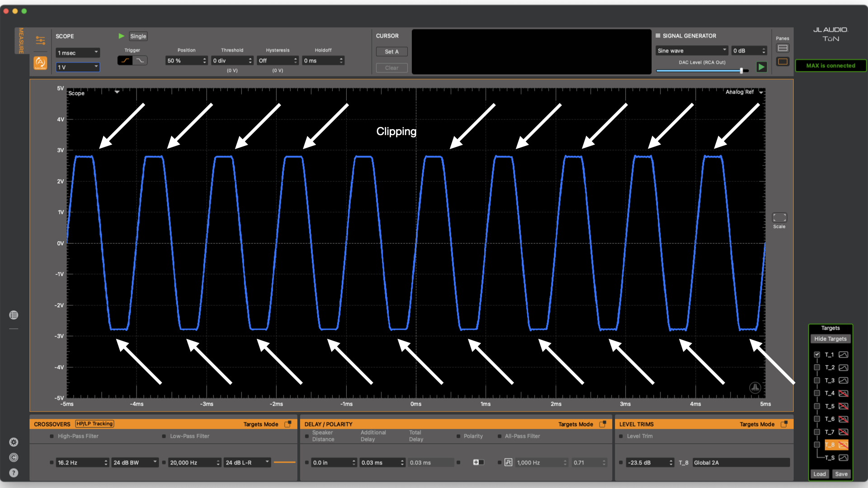Click the Single trigger button

pyautogui.click(x=138, y=36)
